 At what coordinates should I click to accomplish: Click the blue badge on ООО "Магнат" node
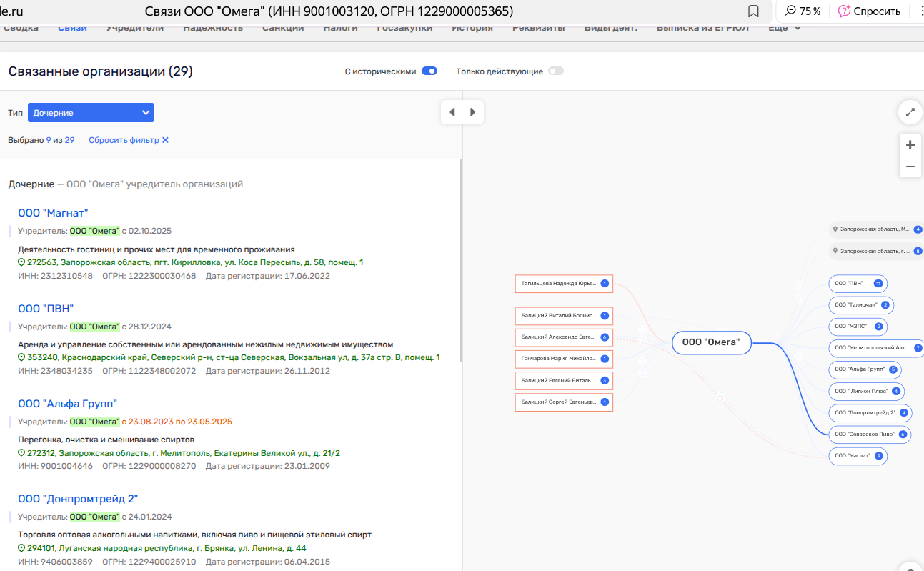tap(878, 456)
